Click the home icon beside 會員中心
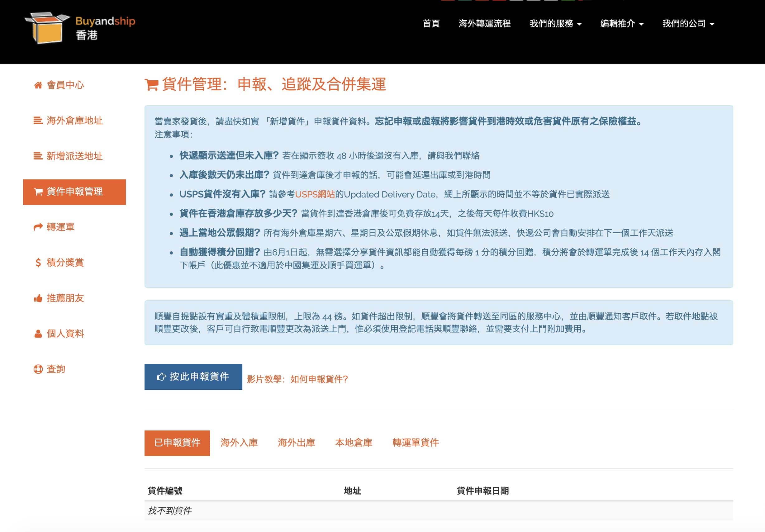 (x=38, y=85)
